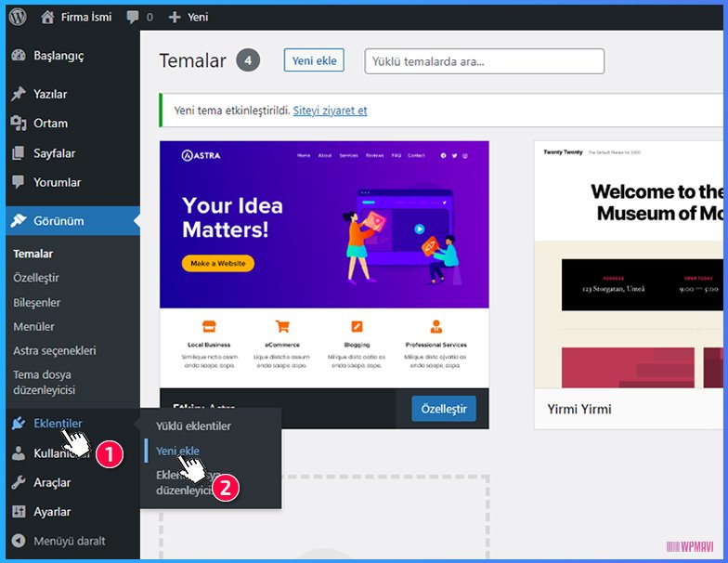Open the Bileşenler submenu item
Viewport: 728px width, 563px height.
click(37, 303)
